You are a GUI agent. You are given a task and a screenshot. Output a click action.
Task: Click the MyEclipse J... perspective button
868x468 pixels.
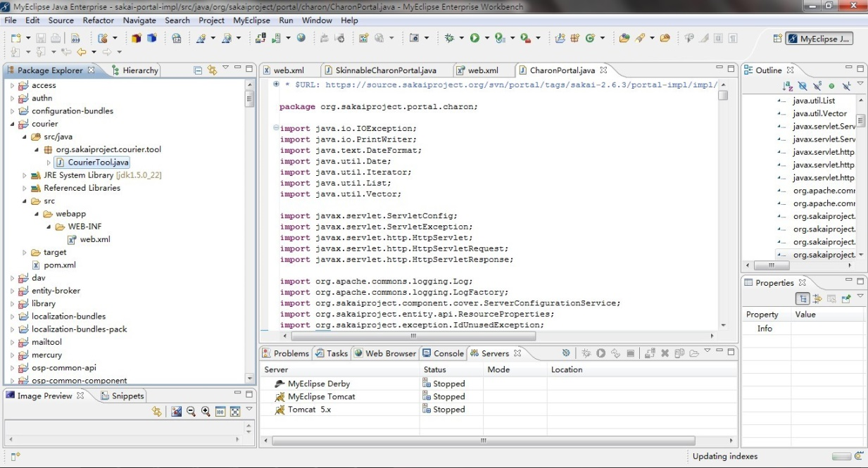[x=821, y=39]
